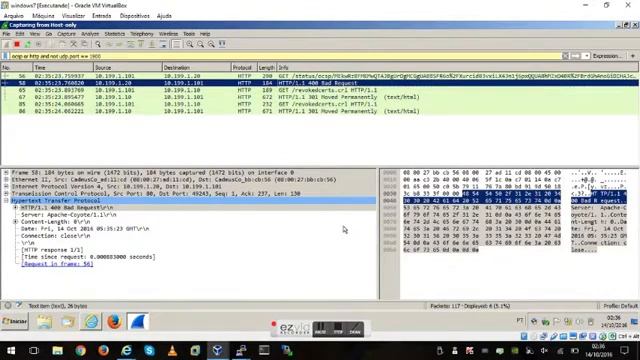The image size is (640, 360).
Task: Select packet 56 GET /status/ocsp row
Action: click(320, 76)
